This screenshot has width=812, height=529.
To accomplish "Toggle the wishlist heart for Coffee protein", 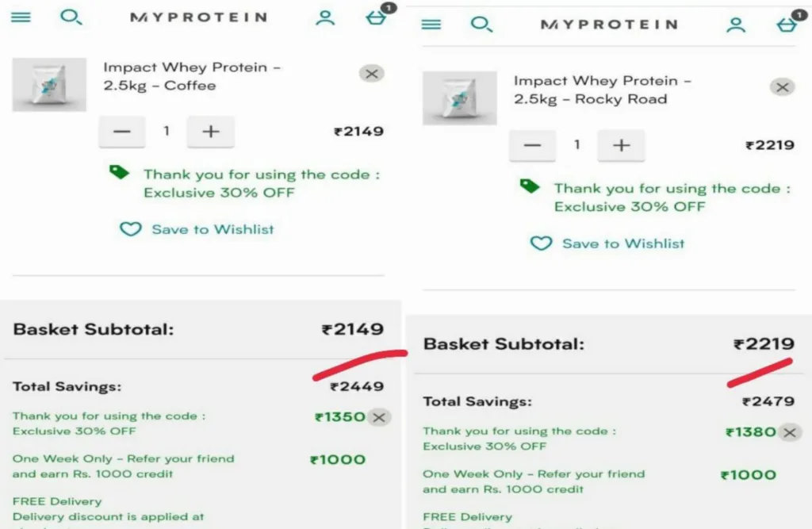I will [131, 228].
